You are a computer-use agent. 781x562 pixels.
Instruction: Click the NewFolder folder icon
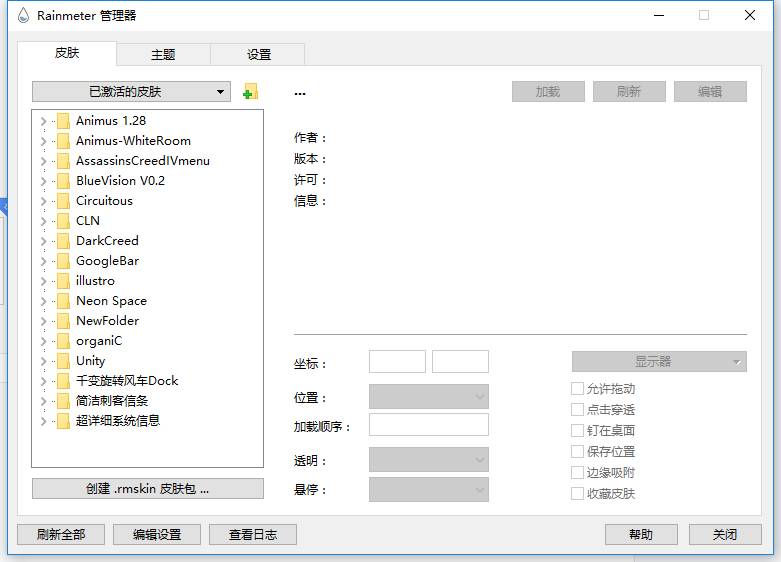point(63,321)
